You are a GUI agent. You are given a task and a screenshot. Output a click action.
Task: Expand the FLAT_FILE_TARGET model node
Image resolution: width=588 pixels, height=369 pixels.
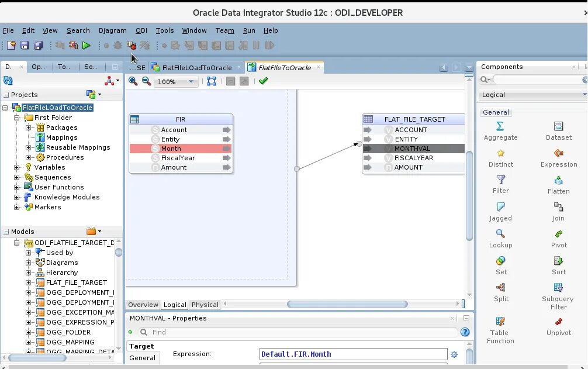[x=28, y=282]
